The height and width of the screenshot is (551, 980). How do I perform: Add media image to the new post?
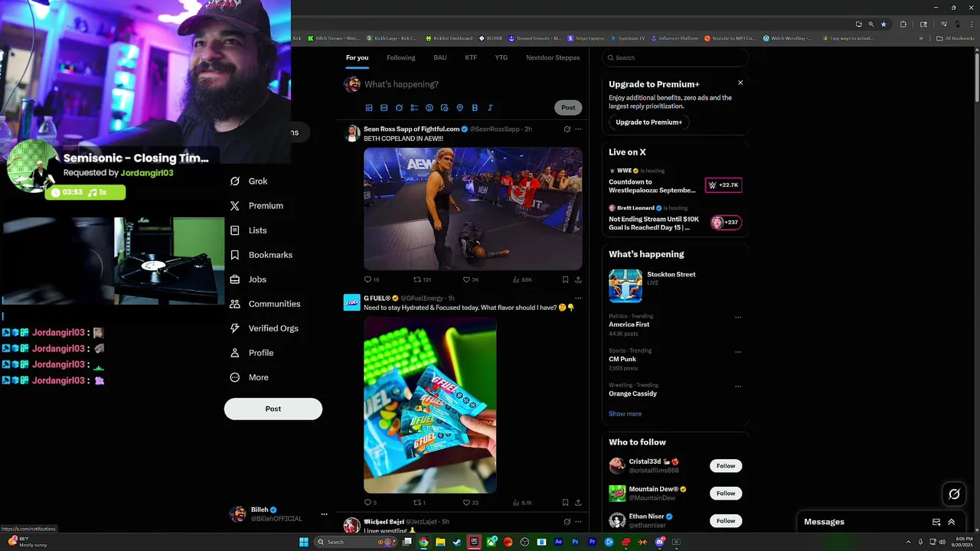(x=369, y=108)
